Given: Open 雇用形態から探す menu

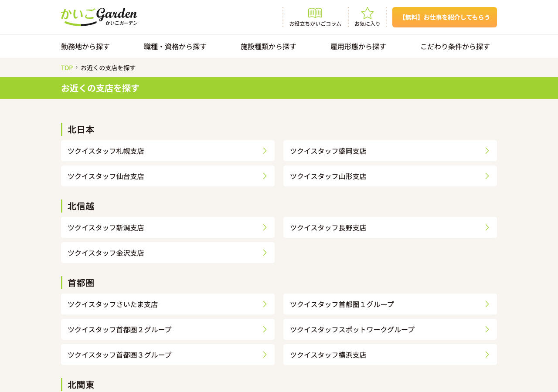Looking at the screenshot, I should (x=358, y=46).
